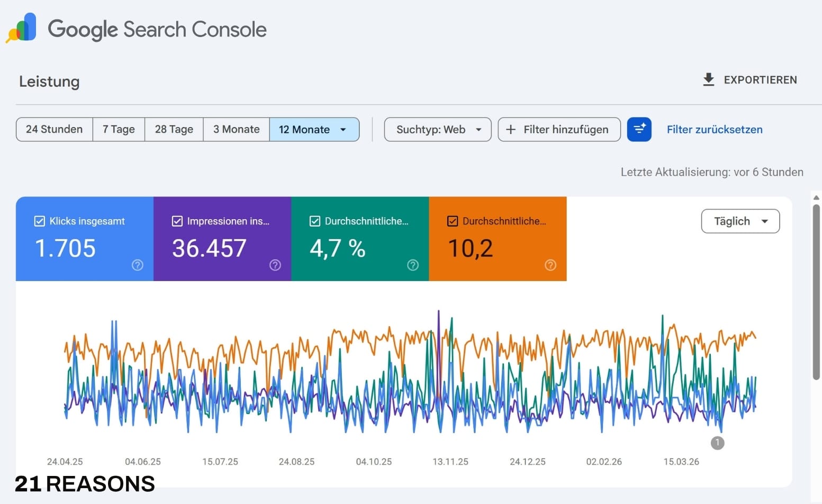
Task: Click the Google Search Console logo icon
Action: point(21,28)
